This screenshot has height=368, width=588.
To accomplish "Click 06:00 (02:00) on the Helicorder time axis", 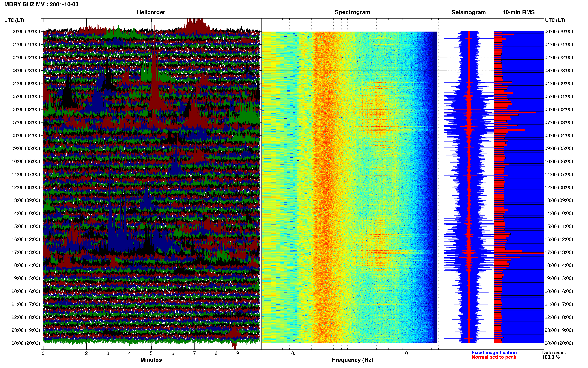I will [26, 109].
